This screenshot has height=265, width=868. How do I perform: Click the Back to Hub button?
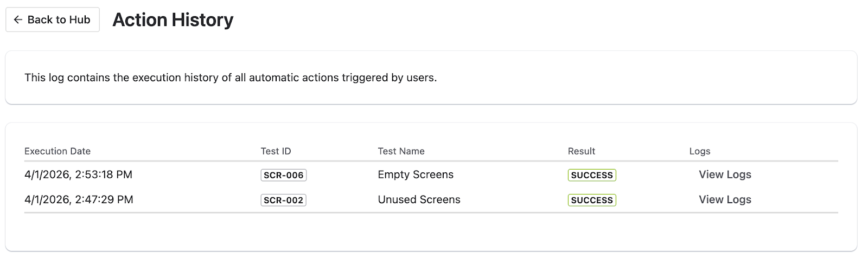[53, 20]
